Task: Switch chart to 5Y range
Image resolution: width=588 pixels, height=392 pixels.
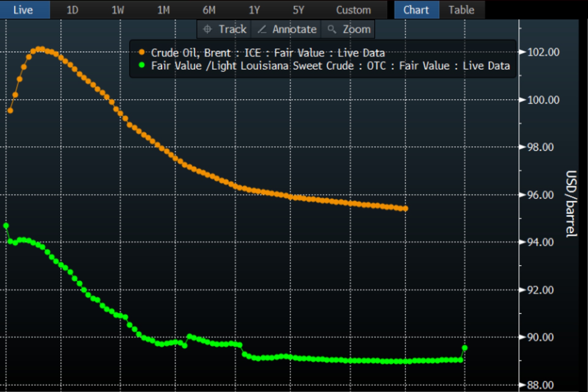Action: 299,10
